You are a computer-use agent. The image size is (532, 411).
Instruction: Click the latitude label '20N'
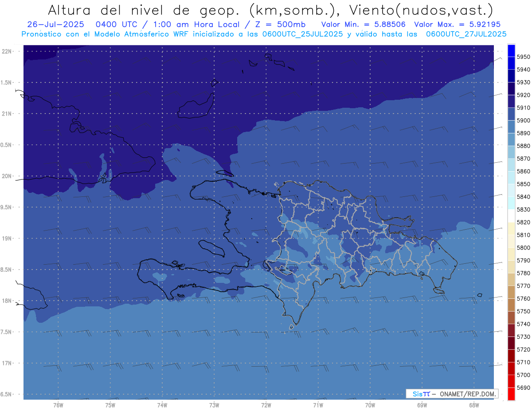6,176
